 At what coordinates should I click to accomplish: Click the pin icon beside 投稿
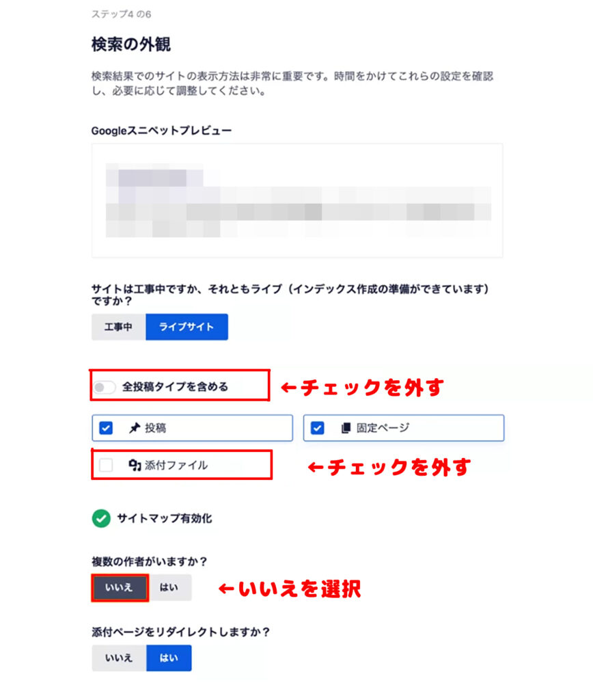point(135,428)
